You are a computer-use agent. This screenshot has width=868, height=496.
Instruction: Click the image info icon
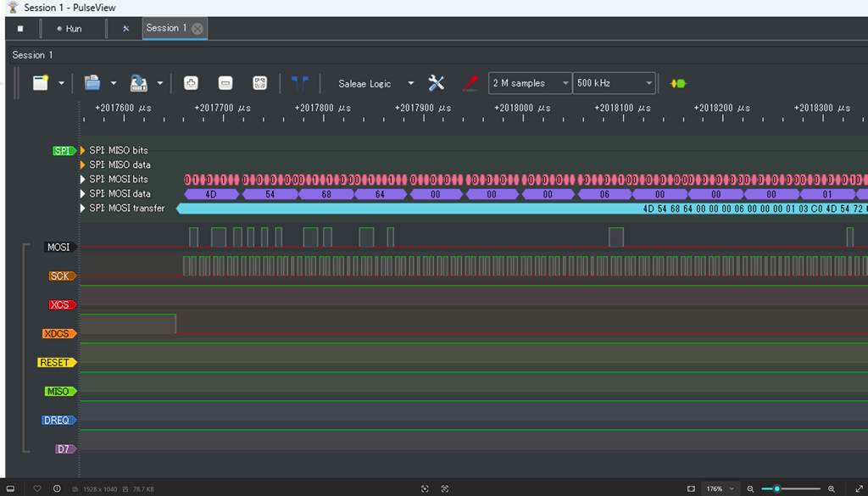pyautogui.click(x=57, y=489)
